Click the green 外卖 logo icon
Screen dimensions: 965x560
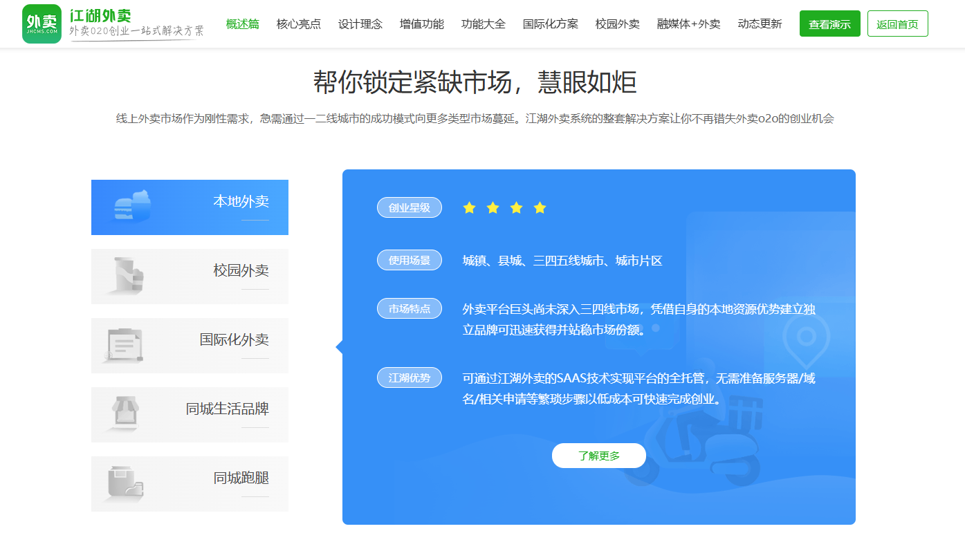[x=42, y=24]
